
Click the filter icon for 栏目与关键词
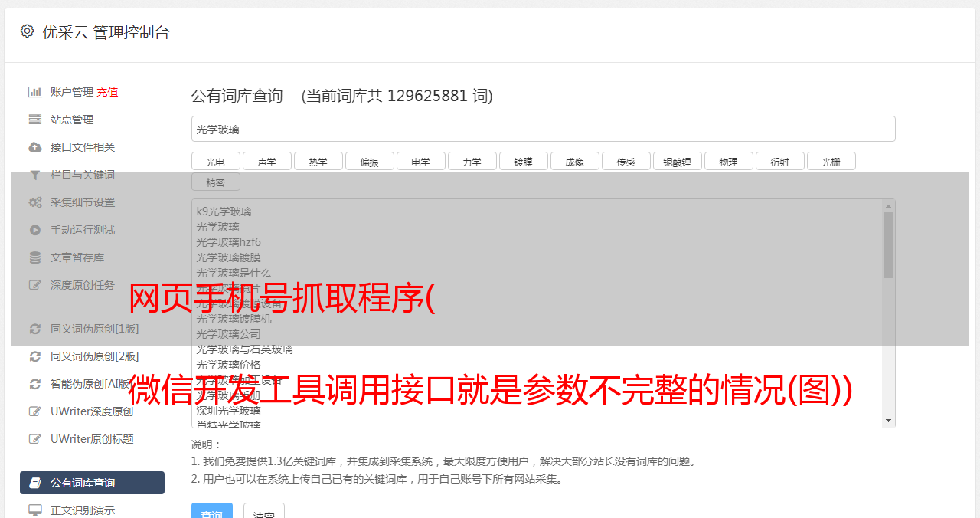pos(34,175)
